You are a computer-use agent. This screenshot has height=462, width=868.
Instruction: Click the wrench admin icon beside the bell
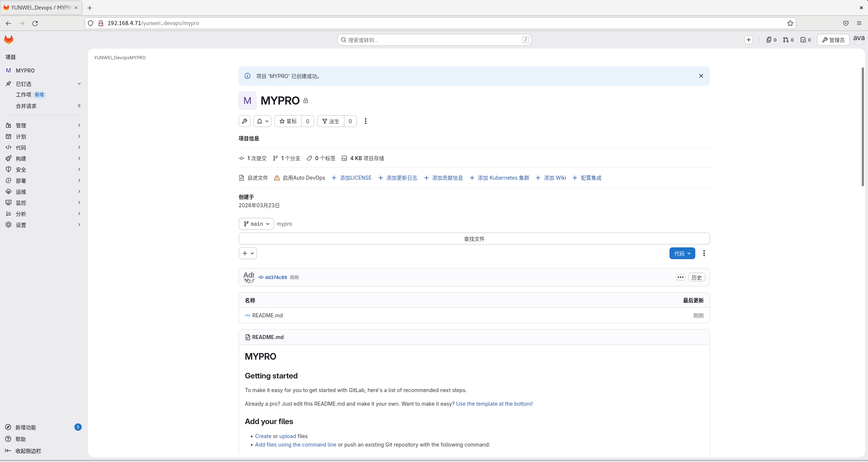tap(245, 121)
